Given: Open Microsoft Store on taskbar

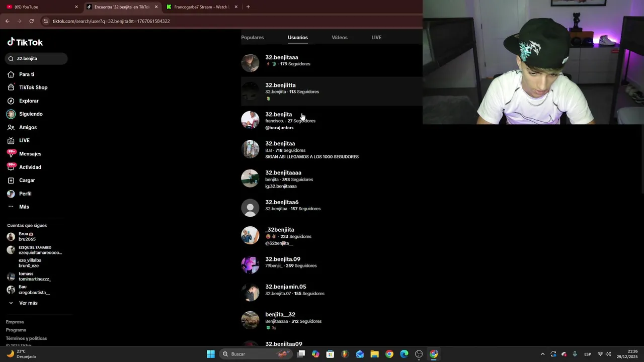Looking at the screenshot, I should point(330,354).
